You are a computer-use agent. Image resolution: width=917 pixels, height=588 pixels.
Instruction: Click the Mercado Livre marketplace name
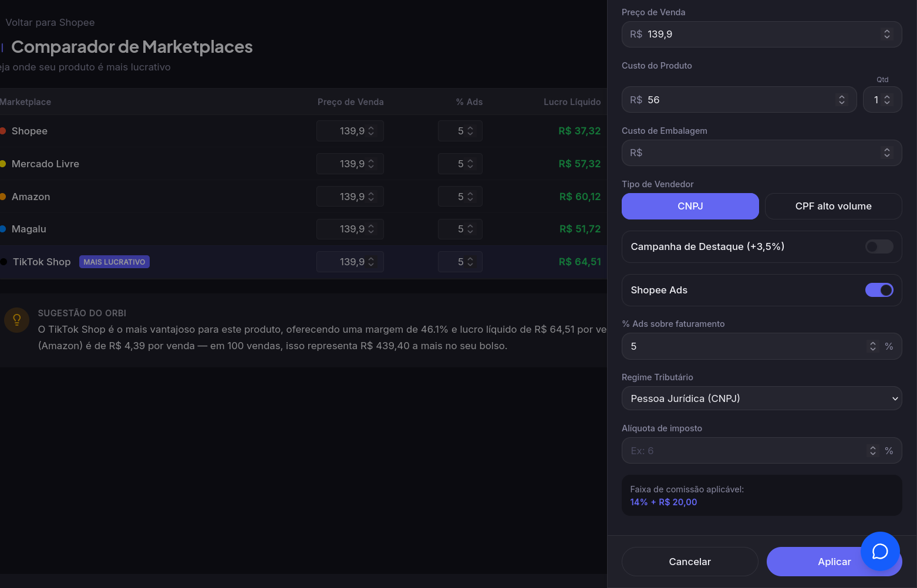pyautogui.click(x=45, y=164)
